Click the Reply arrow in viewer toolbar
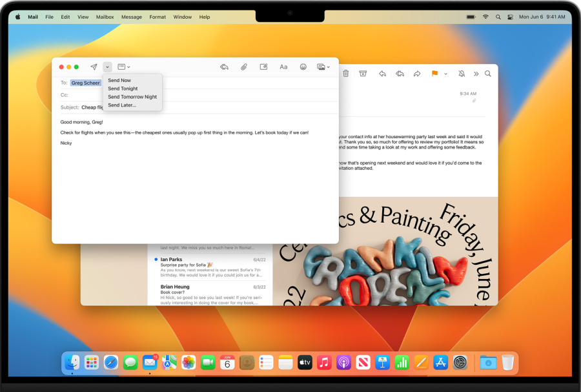Image resolution: width=581 pixels, height=392 pixels. point(382,74)
